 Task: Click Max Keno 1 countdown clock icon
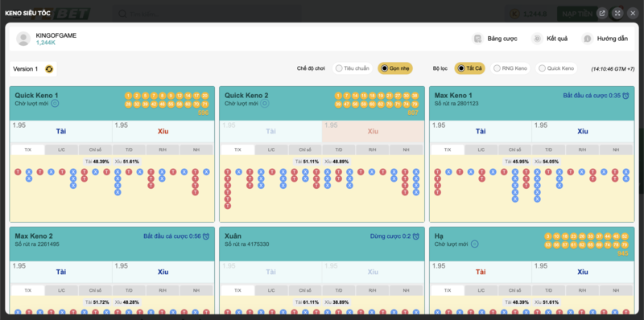point(625,96)
